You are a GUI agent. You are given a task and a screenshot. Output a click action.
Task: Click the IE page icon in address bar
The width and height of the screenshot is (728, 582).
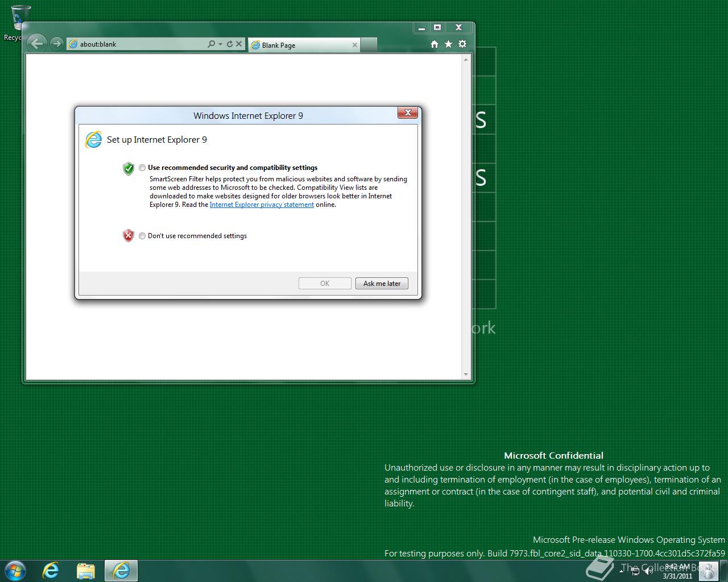tap(73, 44)
